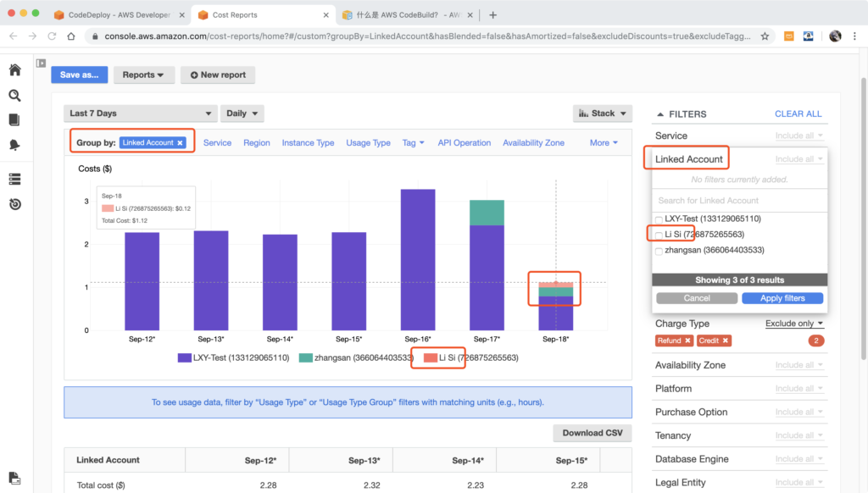
Task: Collapse FILTERS panel triangle
Action: point(659,114)
